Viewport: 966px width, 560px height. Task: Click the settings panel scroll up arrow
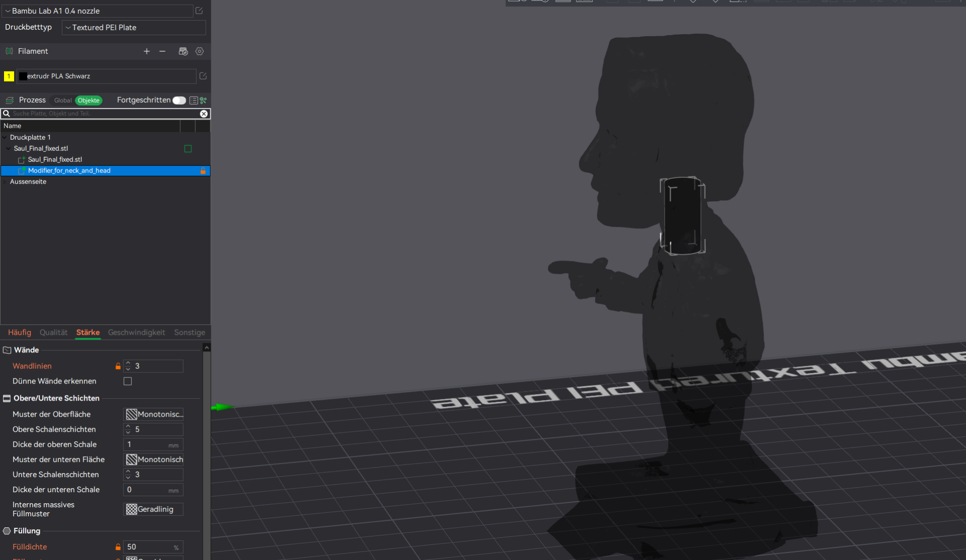(x=207, y=347)
